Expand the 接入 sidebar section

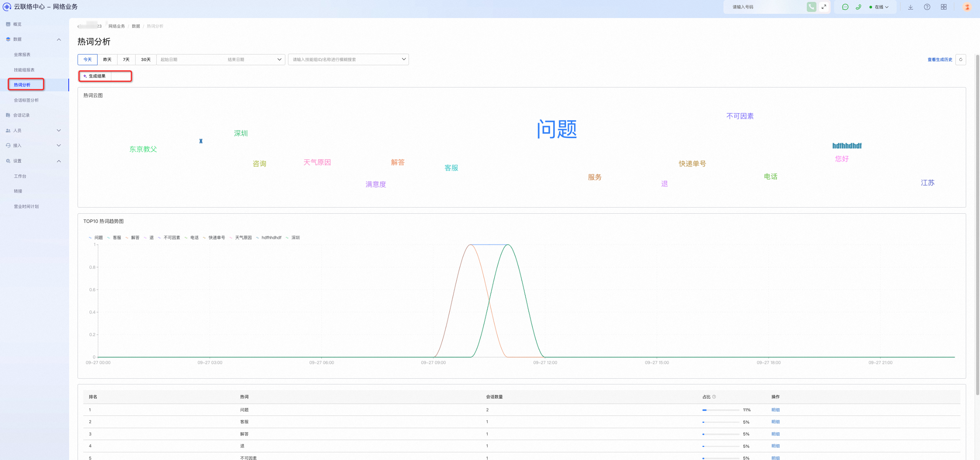[x=59, y=145]
